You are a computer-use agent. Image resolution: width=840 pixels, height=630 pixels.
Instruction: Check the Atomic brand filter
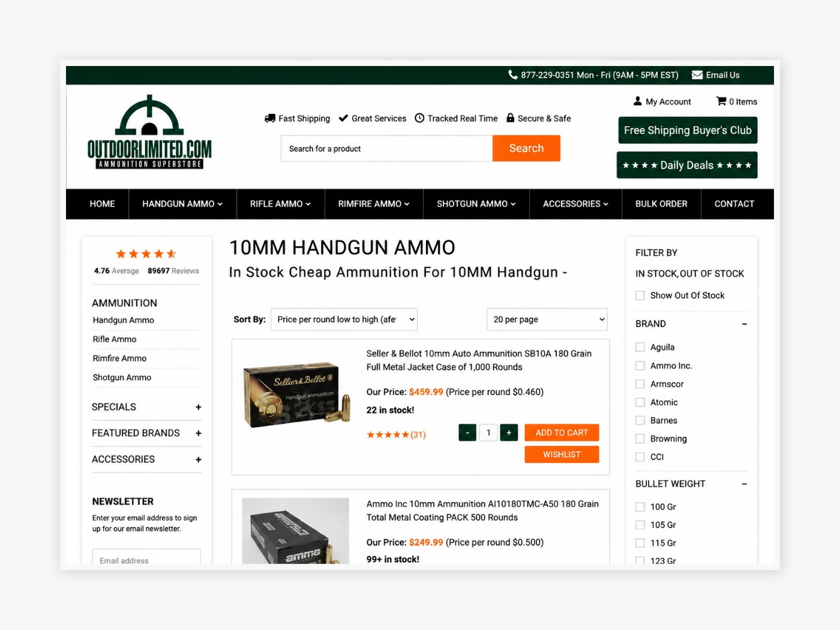(640, 402)
